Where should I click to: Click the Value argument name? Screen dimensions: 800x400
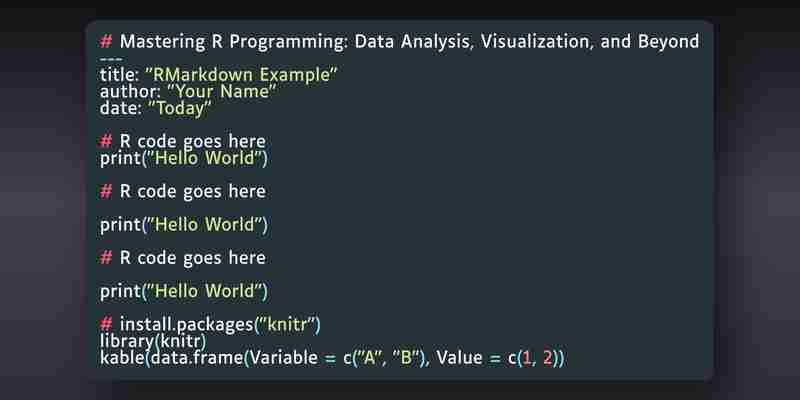(460, 358)
